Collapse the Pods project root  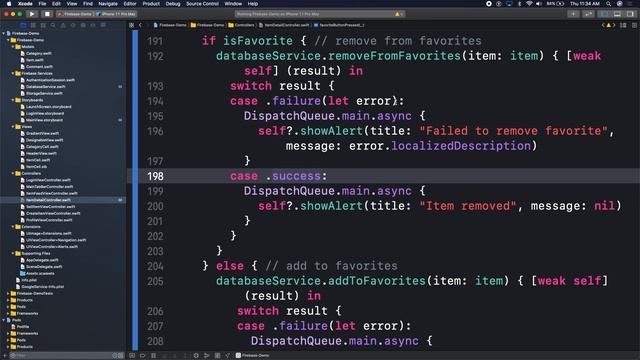(x=4, y=320)
